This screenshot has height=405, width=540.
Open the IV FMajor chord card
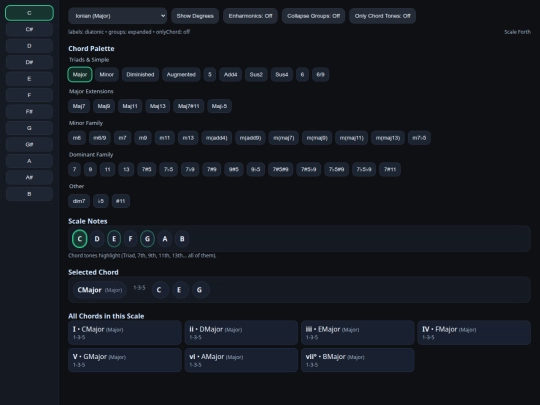[x=474, y=333]
